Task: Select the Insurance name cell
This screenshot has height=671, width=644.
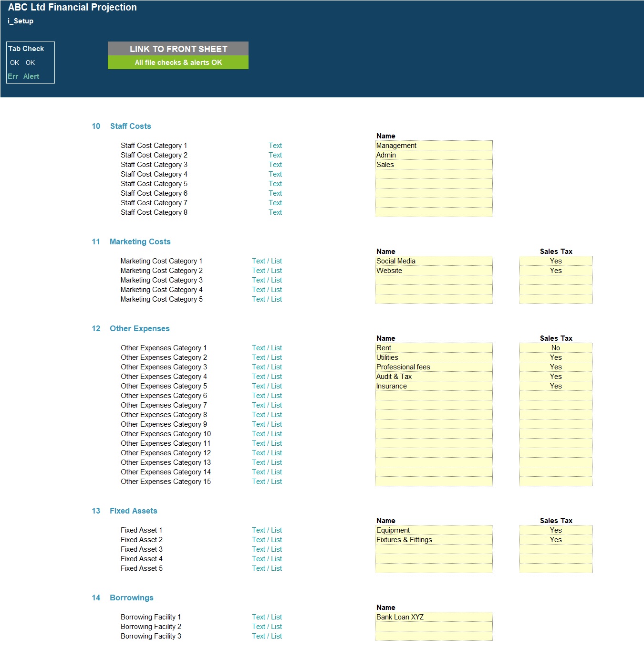Action: [x=434, y=386]
